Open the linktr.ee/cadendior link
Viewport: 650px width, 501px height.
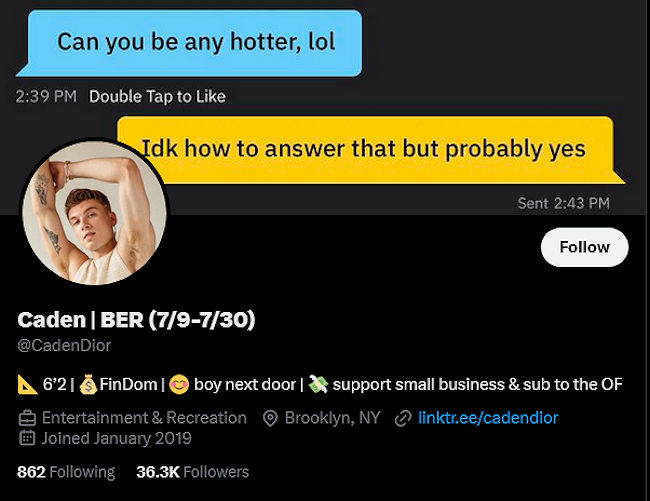coord(488,418)
